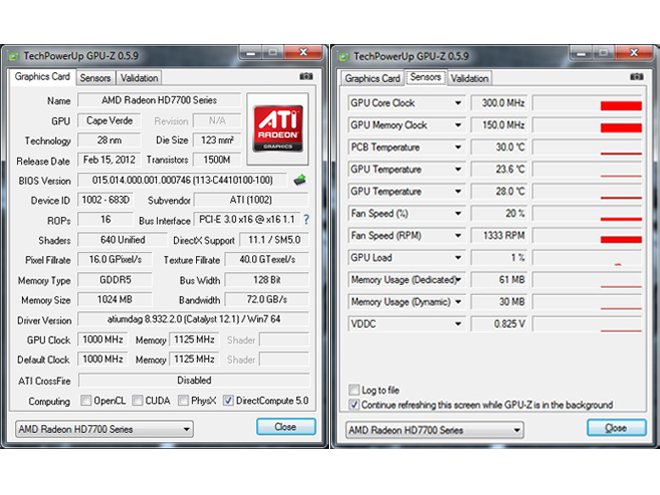Select Sensors tab in right window

click(x=426, y=77)
